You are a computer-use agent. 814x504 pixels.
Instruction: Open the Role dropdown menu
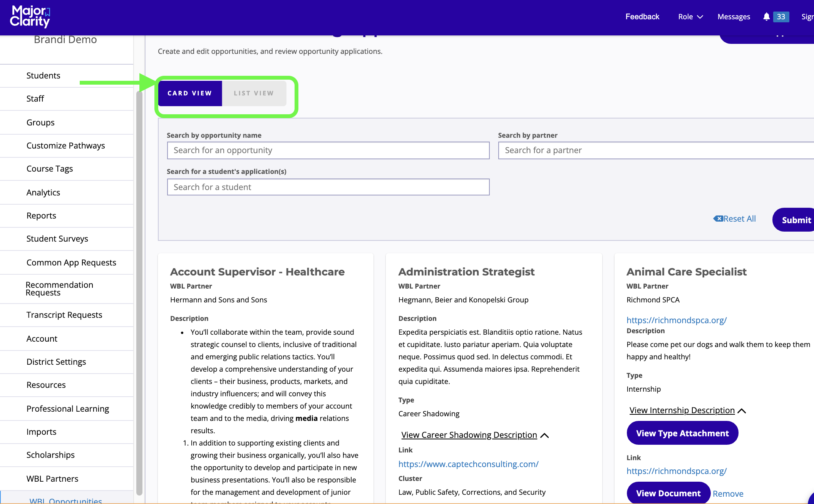[690, 17]
